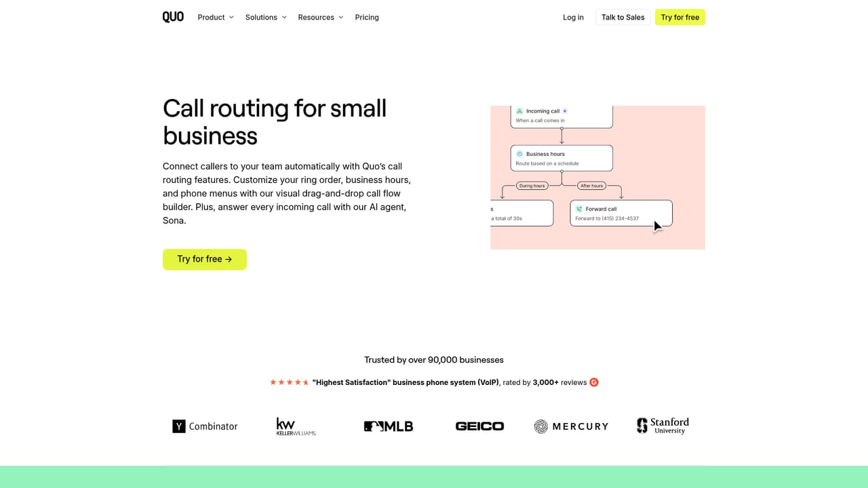
Task: Click the QUO logo
Action: pos(173,17)
